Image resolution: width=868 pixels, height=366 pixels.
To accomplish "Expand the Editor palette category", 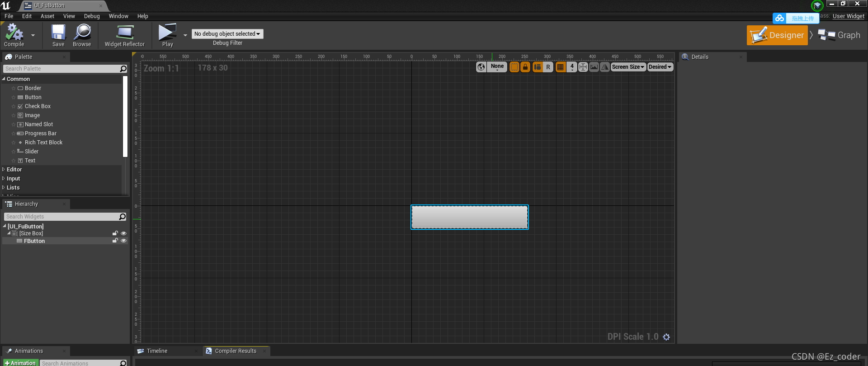I will coord(4,169).
